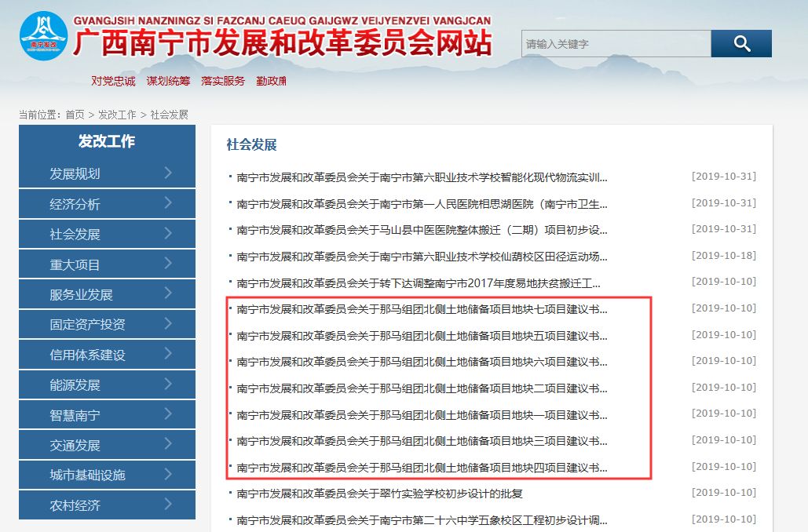Expand the 发展规划 chevron arrow
808x532 pixels.
[168, 173]
